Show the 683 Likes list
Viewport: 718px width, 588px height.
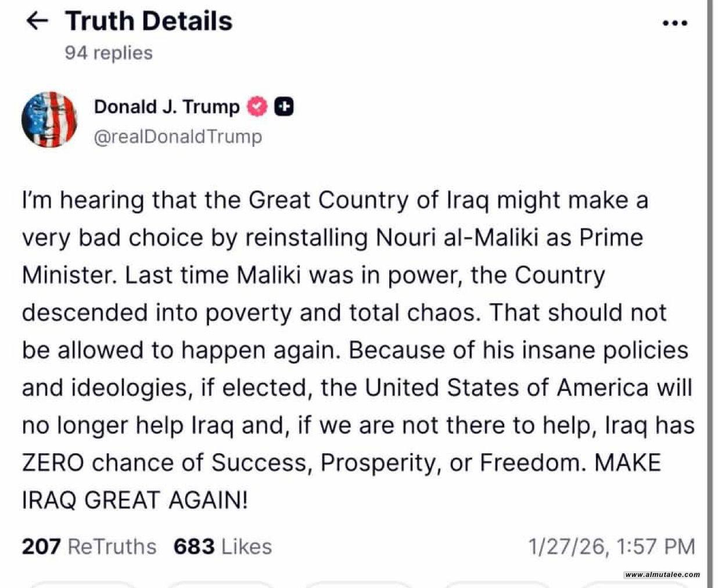(x=222, y=547)
